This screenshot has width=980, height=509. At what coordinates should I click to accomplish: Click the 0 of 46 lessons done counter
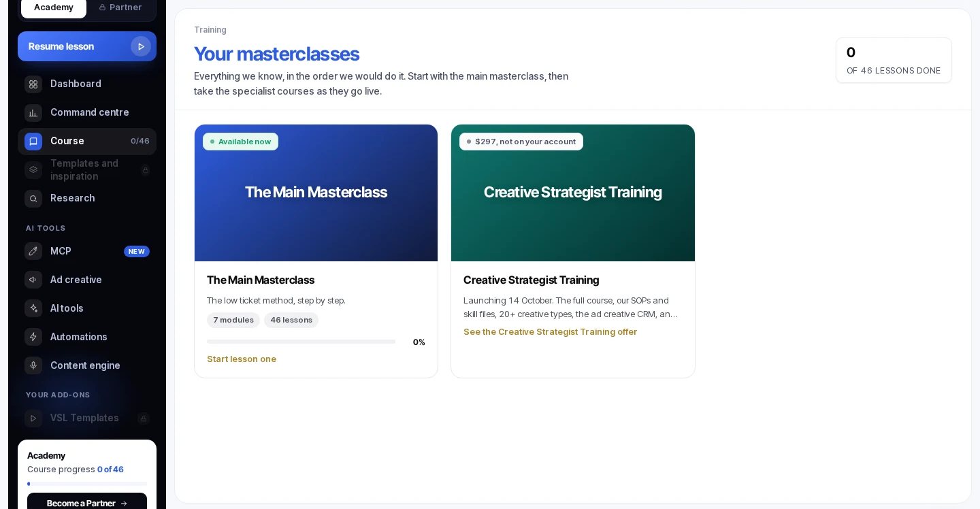[894, 61]
